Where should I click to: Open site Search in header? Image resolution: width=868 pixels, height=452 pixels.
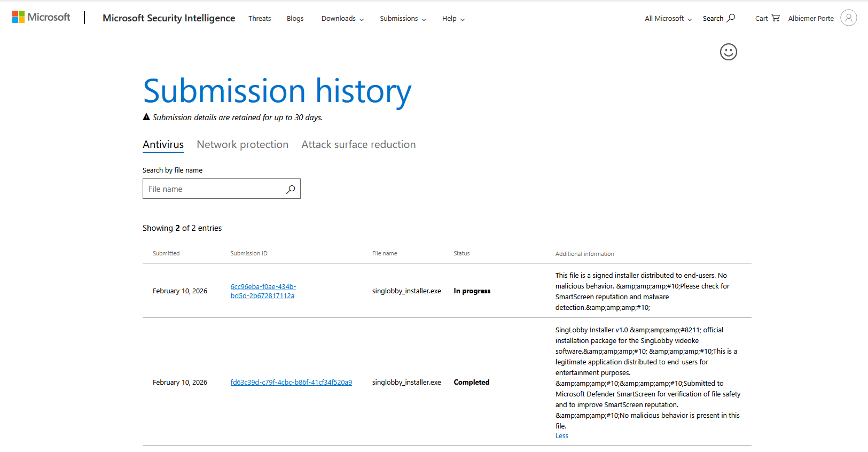click(x=719, y=18)
